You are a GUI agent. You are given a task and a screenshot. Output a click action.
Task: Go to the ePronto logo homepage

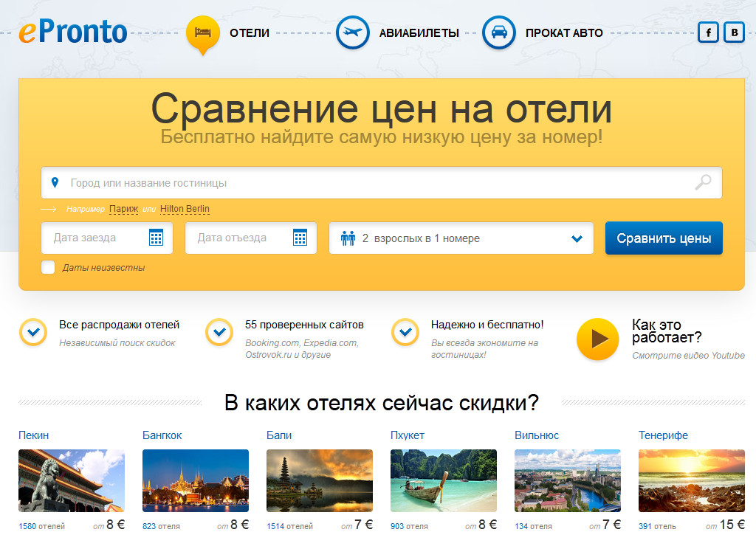(73, 32)
